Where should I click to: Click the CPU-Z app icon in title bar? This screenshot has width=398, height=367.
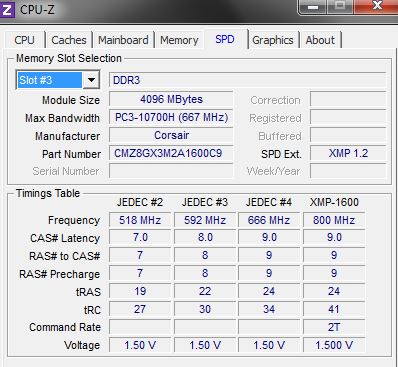pos(7,9)
